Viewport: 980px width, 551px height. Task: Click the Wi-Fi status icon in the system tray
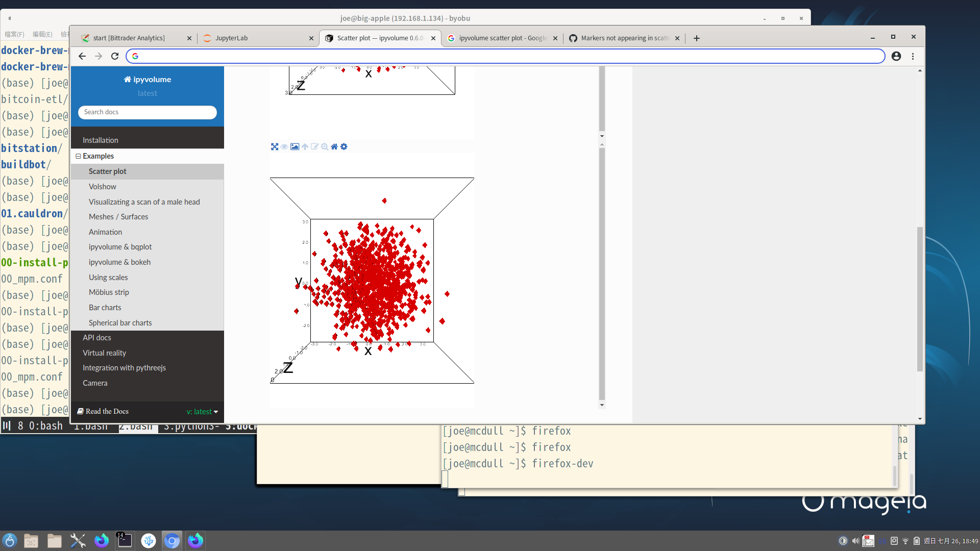point(906,541)
